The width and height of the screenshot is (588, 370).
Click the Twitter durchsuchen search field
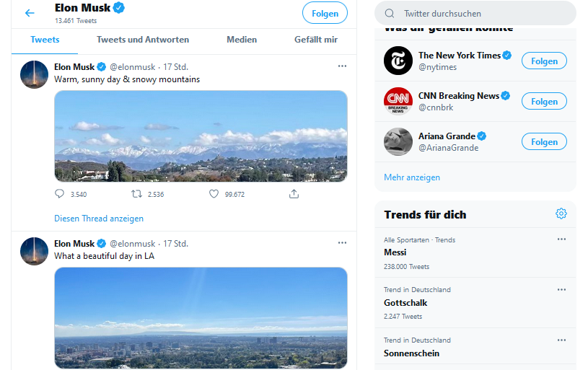tap(483, 13)
